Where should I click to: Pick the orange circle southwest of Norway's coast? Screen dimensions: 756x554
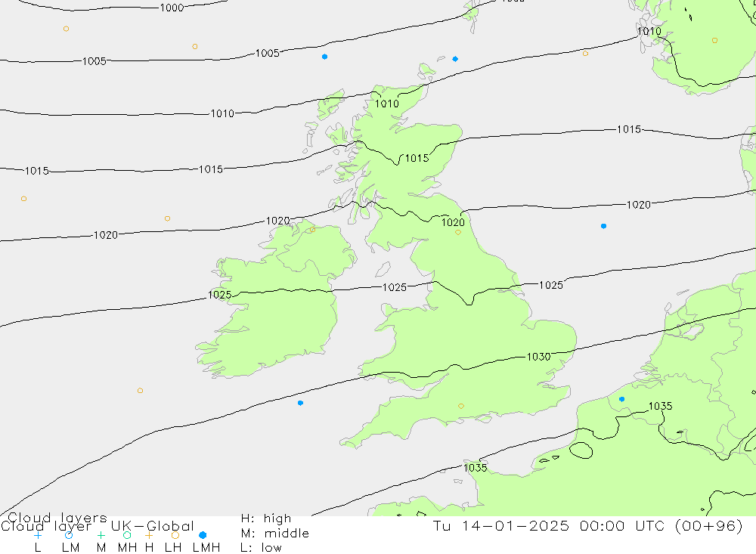585,54
